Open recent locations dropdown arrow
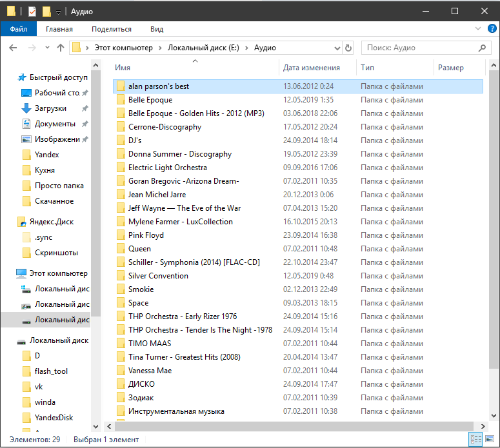Image resolution: width=500 pixels, height=448 pixels. (x=47, y=48)
